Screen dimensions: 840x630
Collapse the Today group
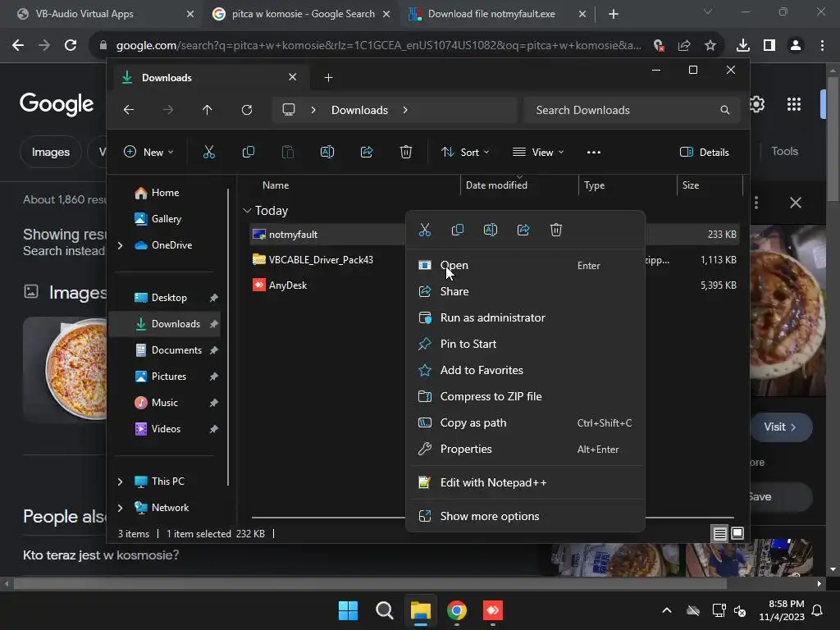247,211
